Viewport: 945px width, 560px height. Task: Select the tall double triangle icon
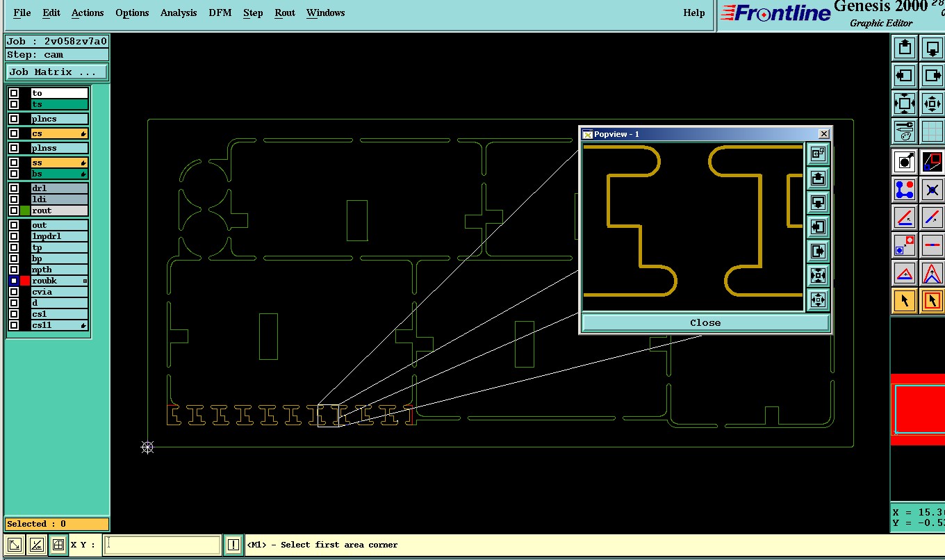[x=932, y=273]
